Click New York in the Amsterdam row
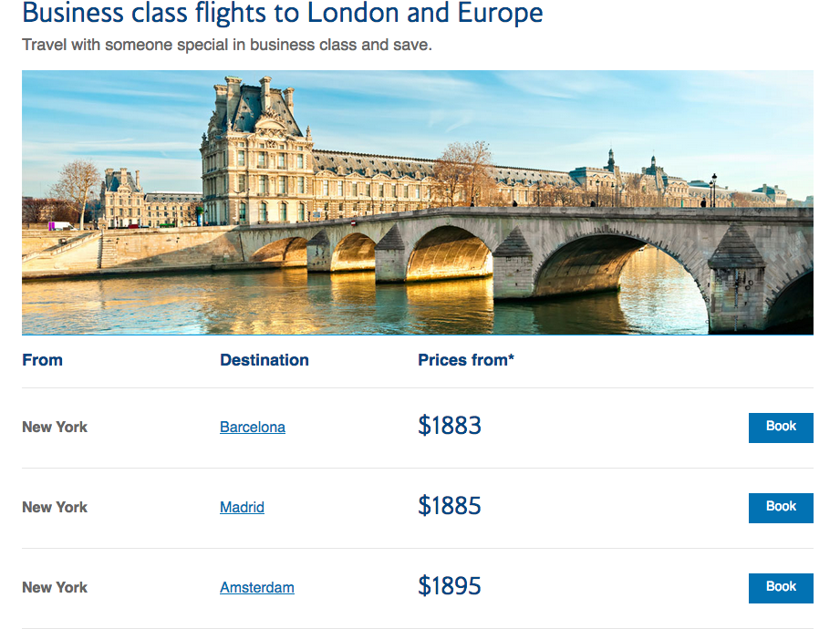The width and height of the screenshot is (840, 629). pos(55,587)
